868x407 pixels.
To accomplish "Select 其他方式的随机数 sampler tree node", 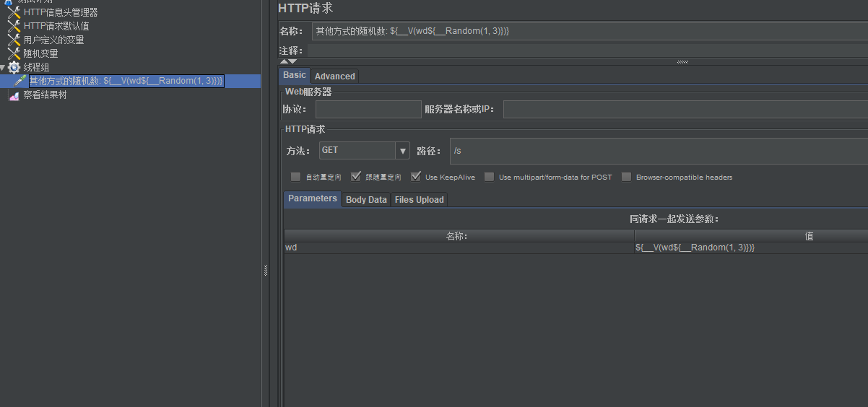I will pos(126,81).
